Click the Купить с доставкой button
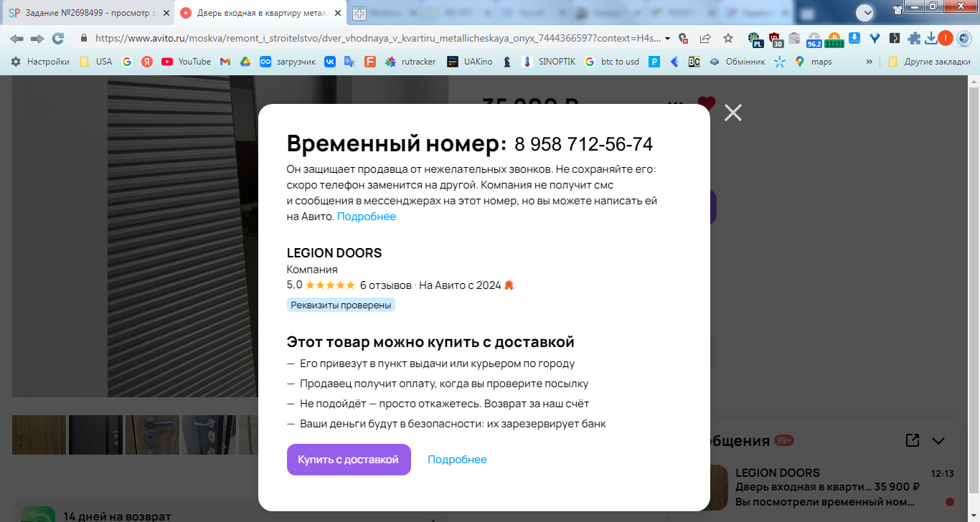 point(349,460)
